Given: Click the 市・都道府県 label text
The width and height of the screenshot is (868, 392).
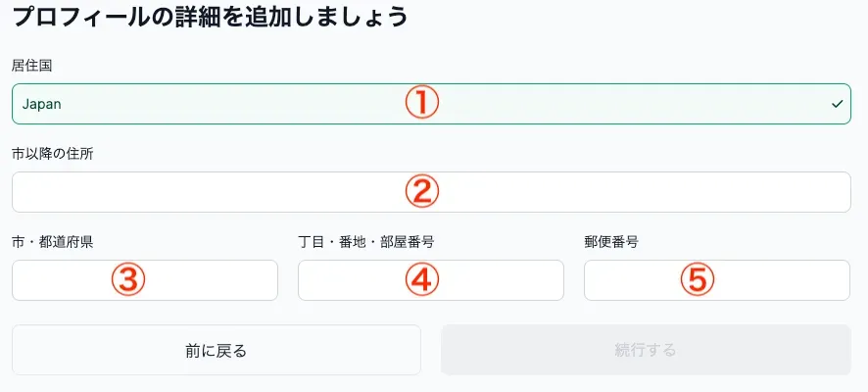Looking at the screenshot, I should [53, 241].
